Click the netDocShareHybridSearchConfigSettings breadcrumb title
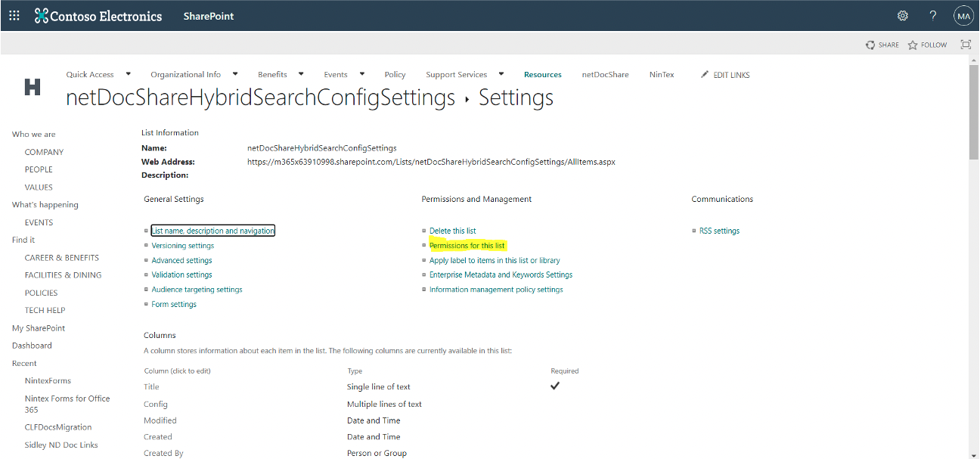980x459 pixels. [x=261, y=98]
